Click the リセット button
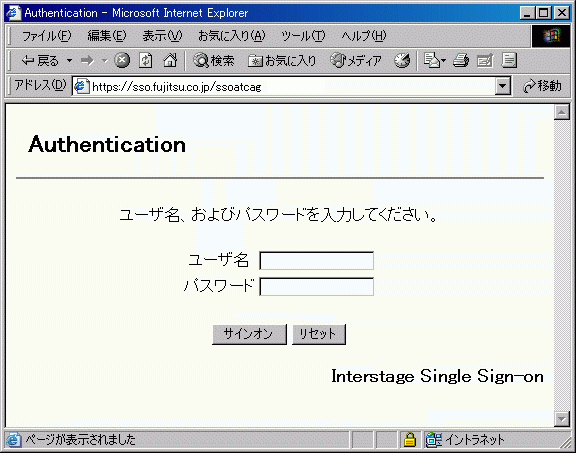 pyautogui.click(x=319, y=334)
